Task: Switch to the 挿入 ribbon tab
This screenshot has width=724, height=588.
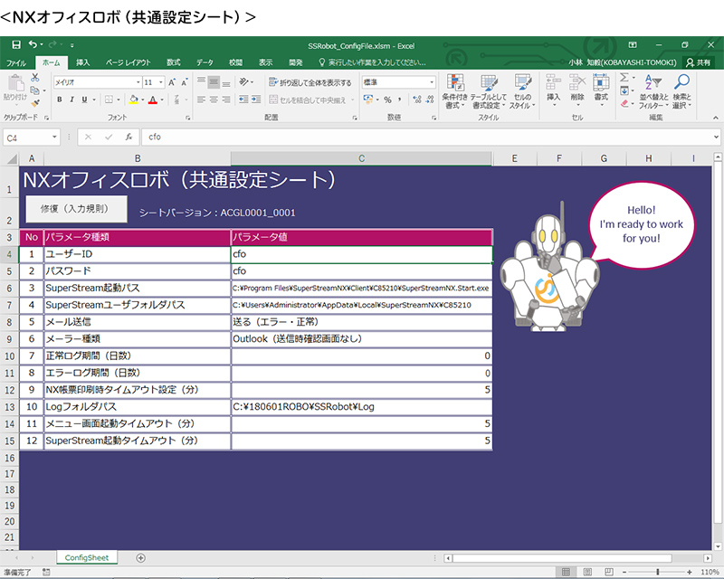Action: (82, 62)
